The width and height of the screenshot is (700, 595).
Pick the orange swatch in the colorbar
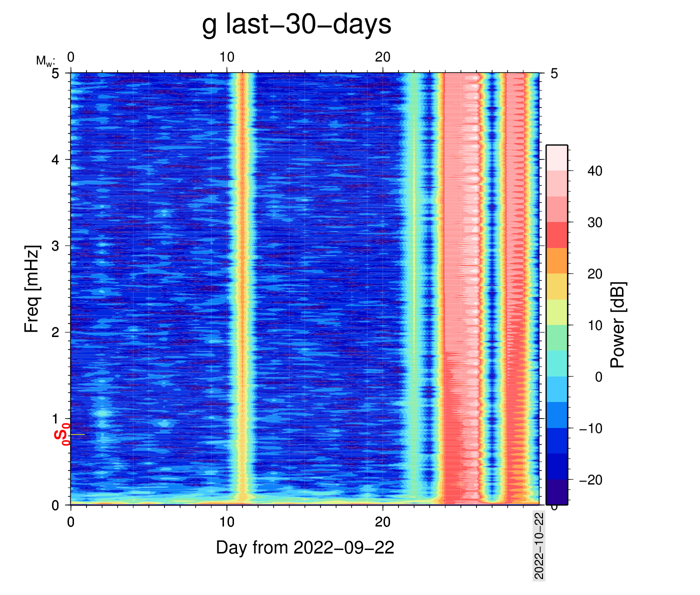coord(556,260)
